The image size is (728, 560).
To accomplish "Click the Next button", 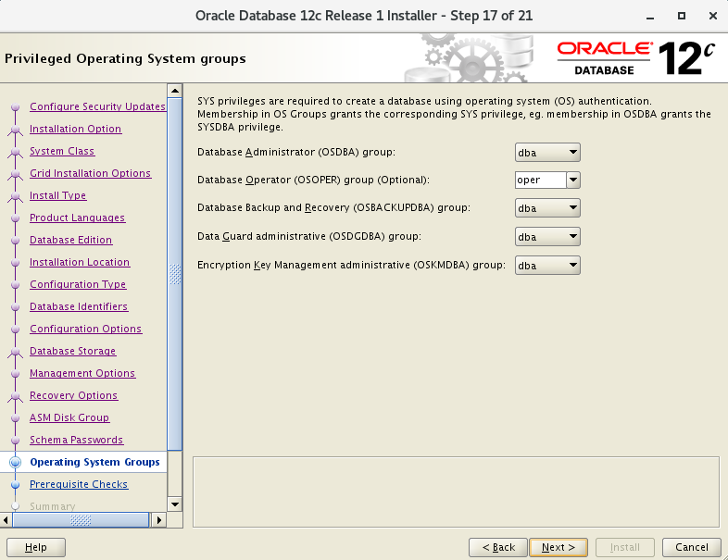I will click(559, 547).
